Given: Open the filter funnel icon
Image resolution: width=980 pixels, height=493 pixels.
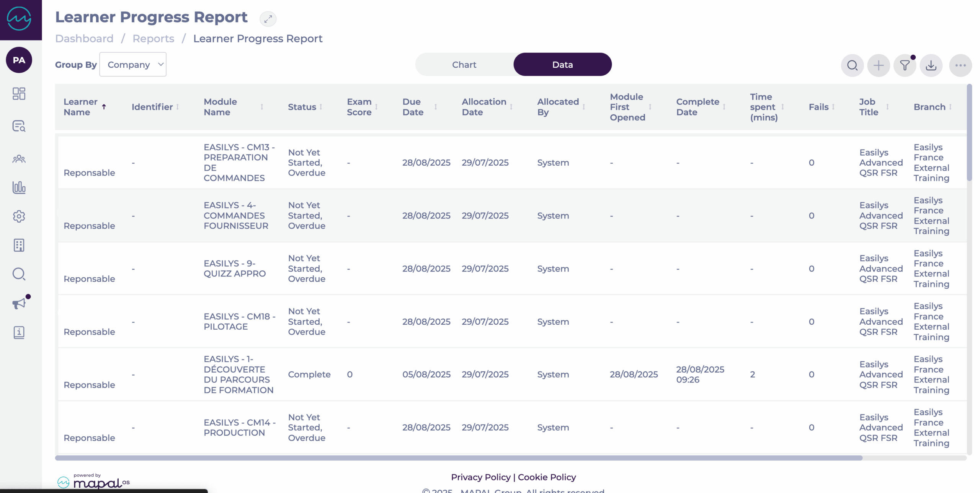Looking at the screenshot, I should (x=905, y=65).
